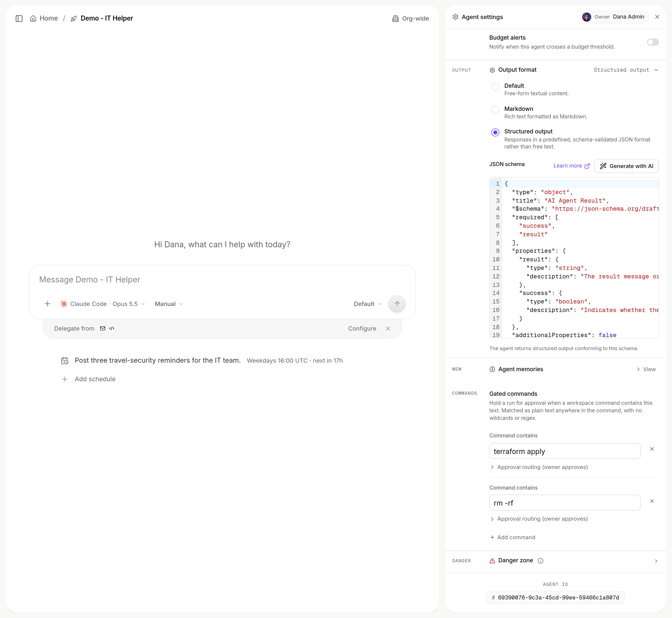Screen dimensions: 672x618
Task: Toggle the Budget alerts switch
Action: point(653,42)
